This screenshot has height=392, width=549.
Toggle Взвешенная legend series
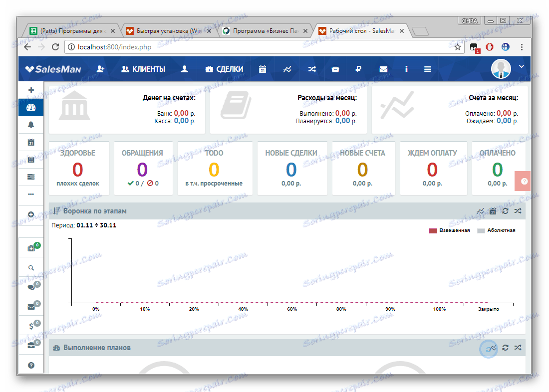click(450, 230)
